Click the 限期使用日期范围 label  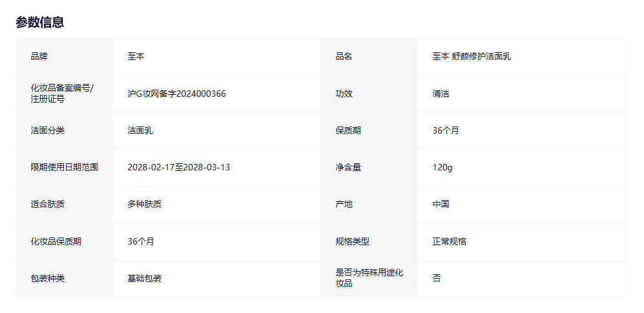(x=65, y=167)
